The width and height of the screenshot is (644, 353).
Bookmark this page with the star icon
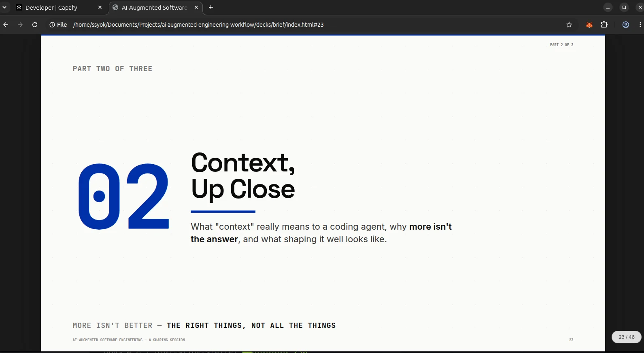tap(569, 25)
